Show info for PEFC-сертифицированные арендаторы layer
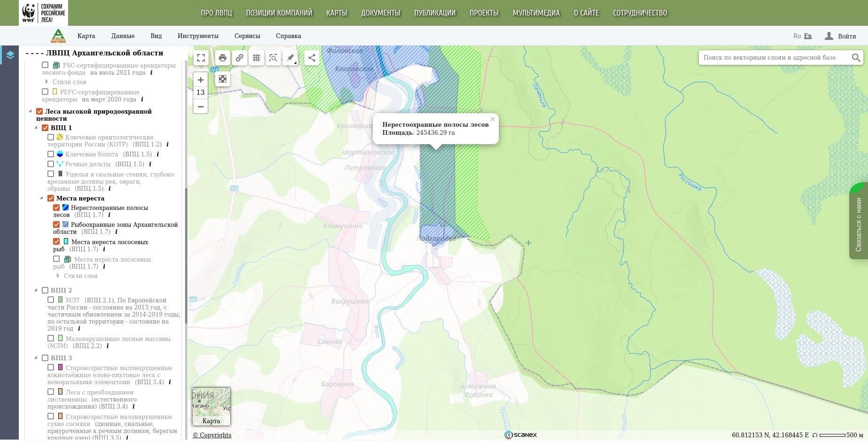Screen dimensions: 868x441 click(x=142, y=99)
